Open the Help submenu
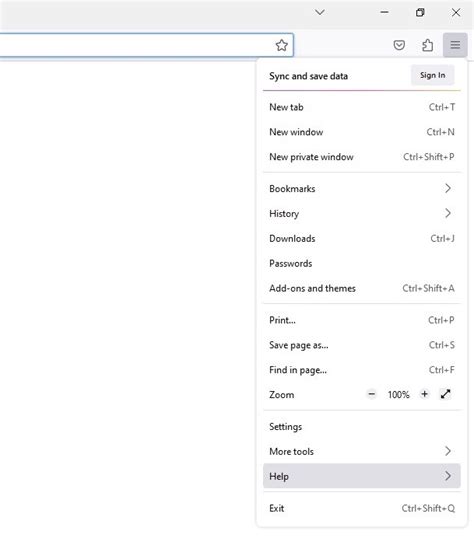This screenshot has width=474, height=559. 362,476
